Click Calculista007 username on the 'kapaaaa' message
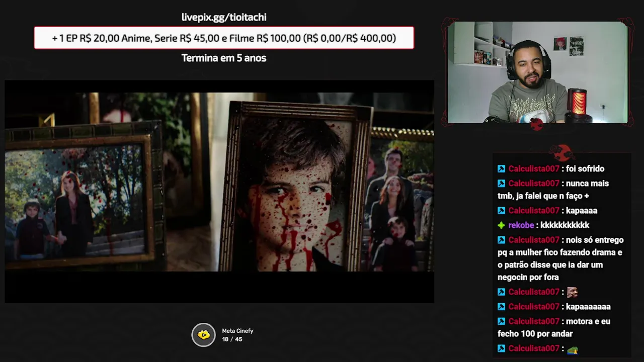Viewport: 644px width, 362px height. tap(534, 211)
